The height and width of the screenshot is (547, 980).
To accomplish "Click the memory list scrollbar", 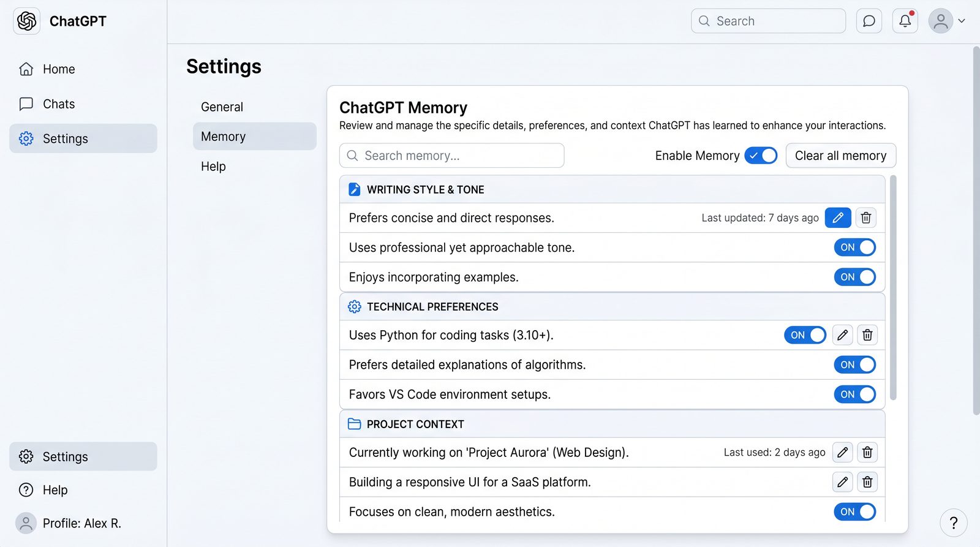I will point(893,288).
